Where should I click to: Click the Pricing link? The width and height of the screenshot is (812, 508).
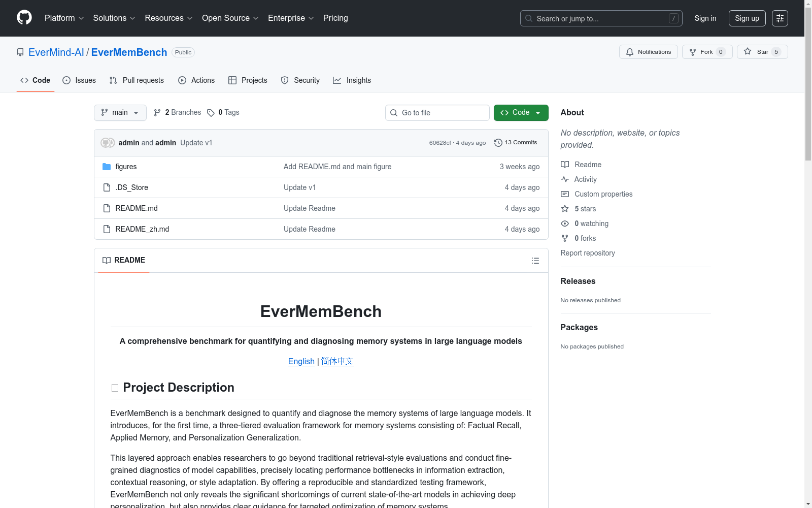pos(335,18)
